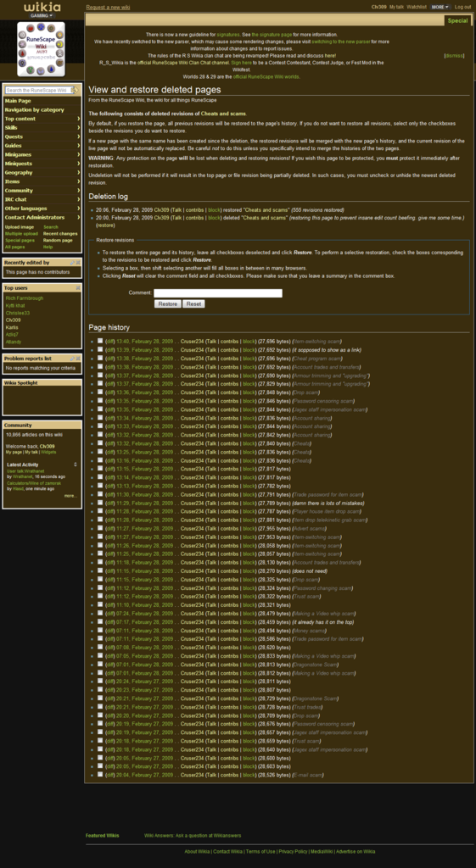Open the Gaming hub dropdown
Viewport: 476px width, 868px height.
[42, 15]
